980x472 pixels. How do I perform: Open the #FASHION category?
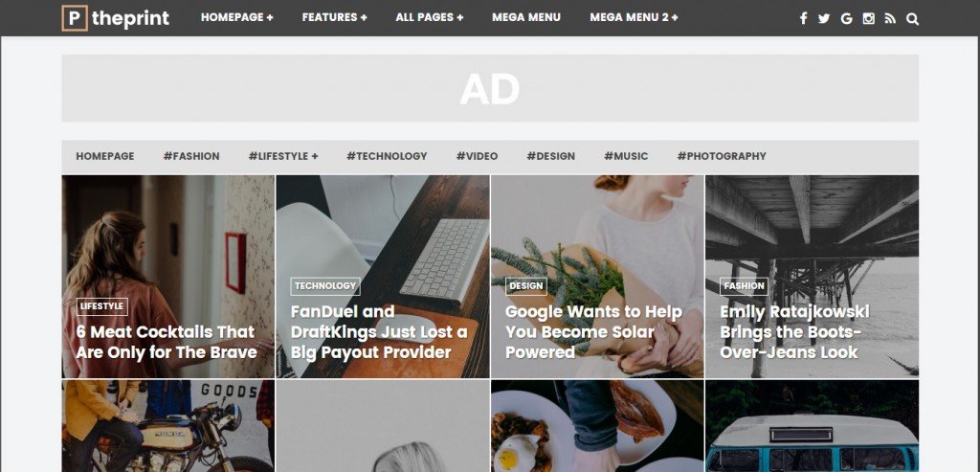point(191,156)
